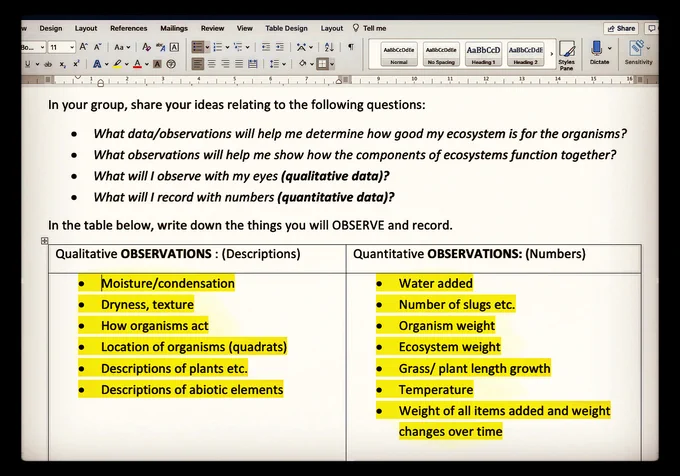Switch to the Mailings tab
The height and width of the screenshot is (476, 680).
(x=174, y=28)
